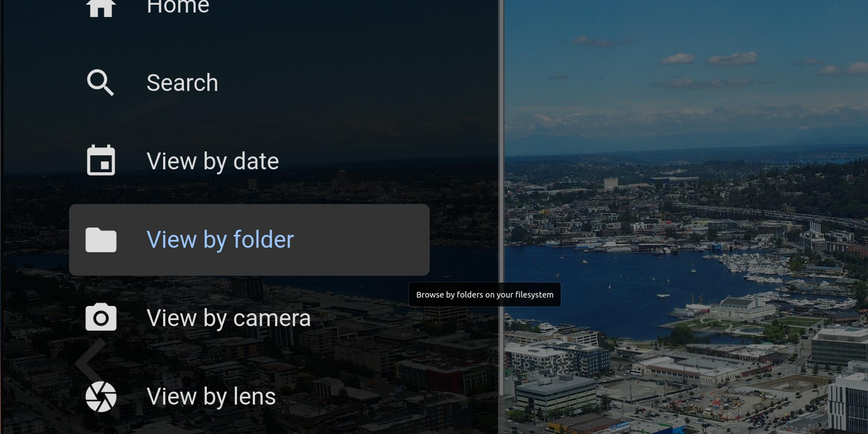Click the folder icon for View by folder
This screenshot has width=868, height=434.
click(x=101, y=240)
